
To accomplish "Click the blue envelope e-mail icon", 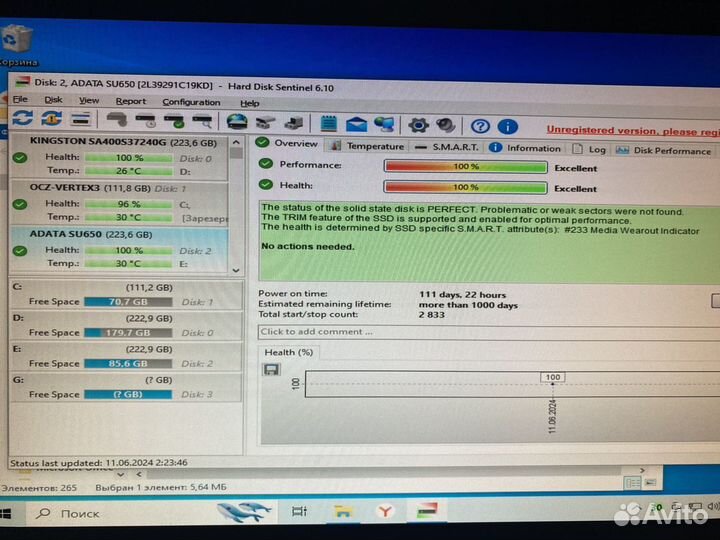I will tap(356, 124).
